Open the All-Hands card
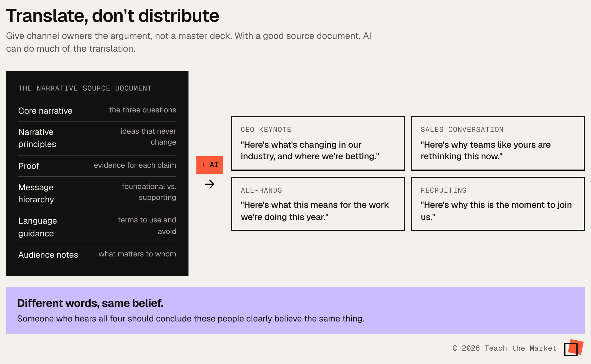 [x=318, y=204]
